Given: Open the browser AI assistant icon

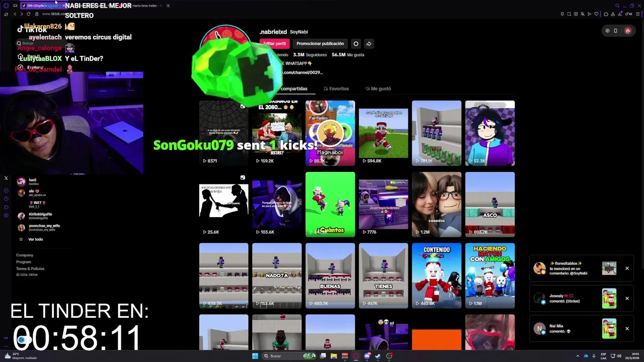Looking at the screenshot, I should pos(628,14).
